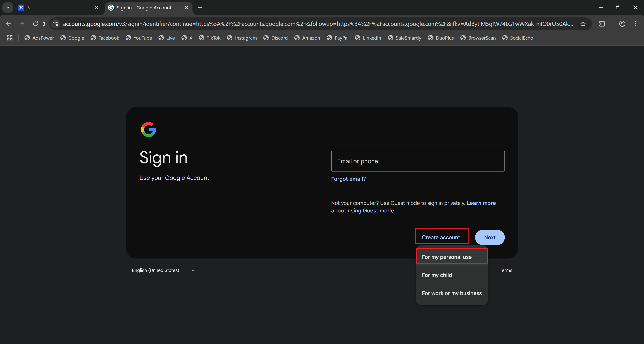
Task: Click the browser forward arrow
Action: [22, 24]
